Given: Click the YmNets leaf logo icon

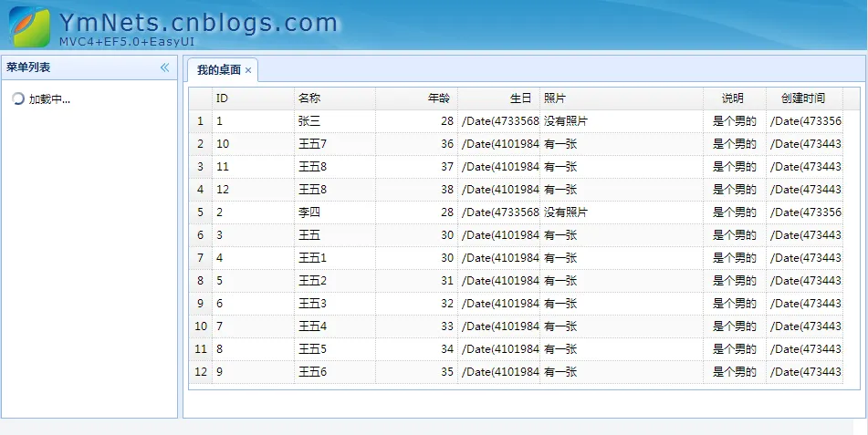Looking at the screenshot, I should pyautogui.click(x=29, y=26).
